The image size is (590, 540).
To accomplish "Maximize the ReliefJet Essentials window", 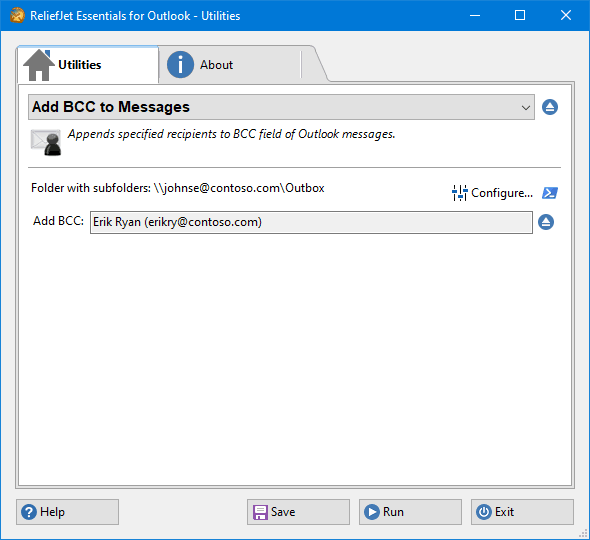I will tap(520, 15).
